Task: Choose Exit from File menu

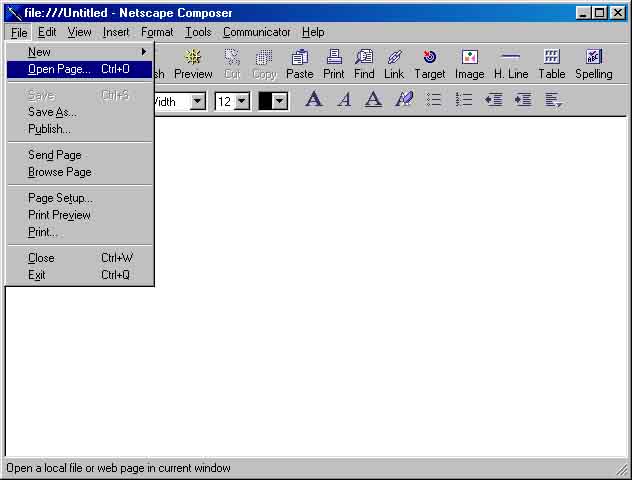Action: [x=80, y=275]
